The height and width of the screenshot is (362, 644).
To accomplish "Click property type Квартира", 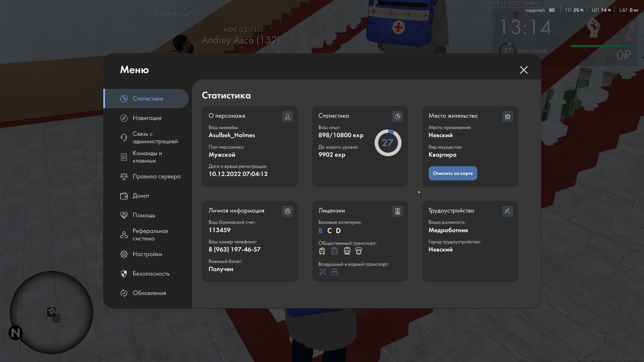I will [x=443, y=155].
